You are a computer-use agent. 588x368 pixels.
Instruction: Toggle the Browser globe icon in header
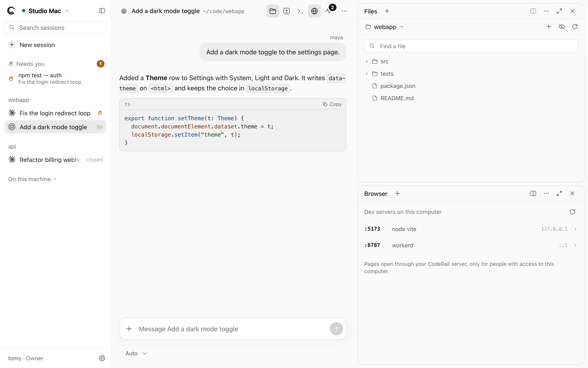coord(314,11)
